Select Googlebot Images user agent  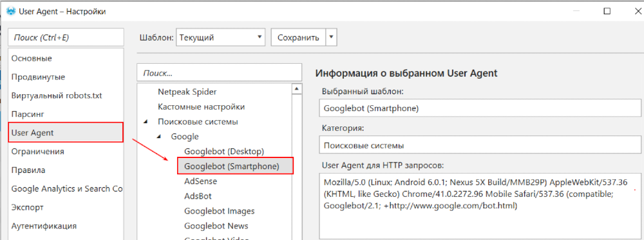coord(220,211)
